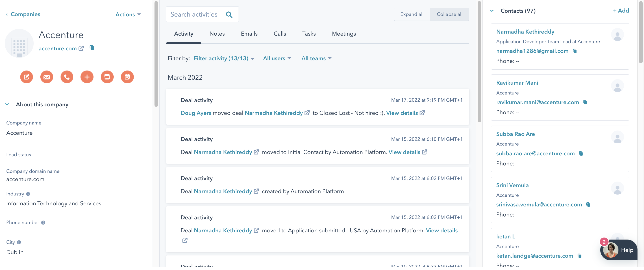The height and width of the screenshot is (270, 644).
Task: Switch to the Calls tab
Action: point(280,34)
